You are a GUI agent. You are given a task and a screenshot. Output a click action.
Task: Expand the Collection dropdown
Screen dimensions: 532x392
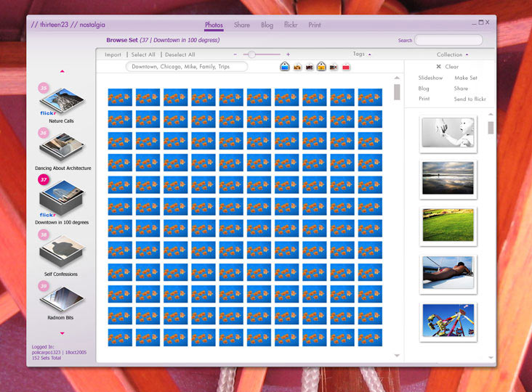(x=452, y=54)
